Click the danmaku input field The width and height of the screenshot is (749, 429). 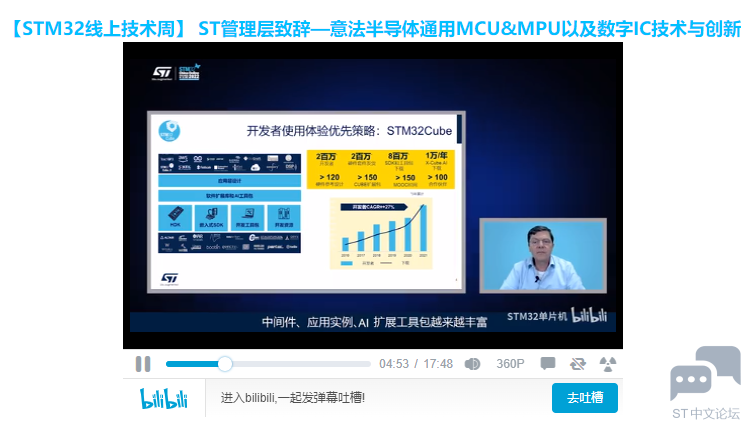point(378,397)
